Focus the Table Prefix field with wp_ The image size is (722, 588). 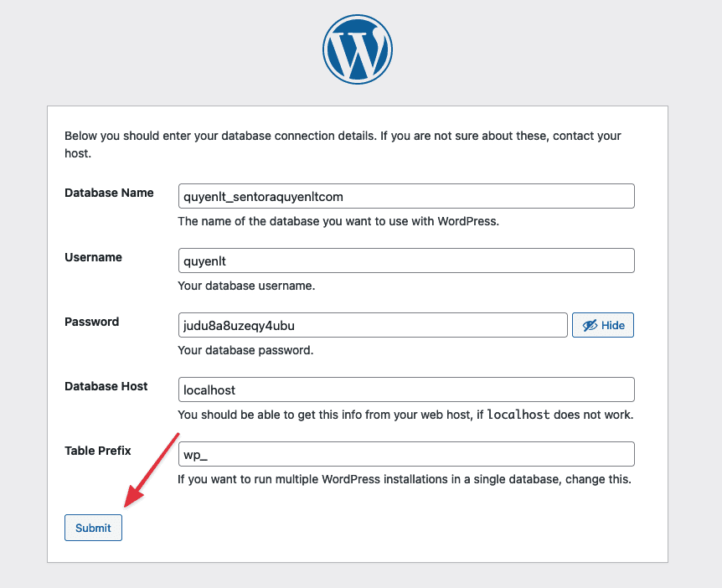click(406, 454)
